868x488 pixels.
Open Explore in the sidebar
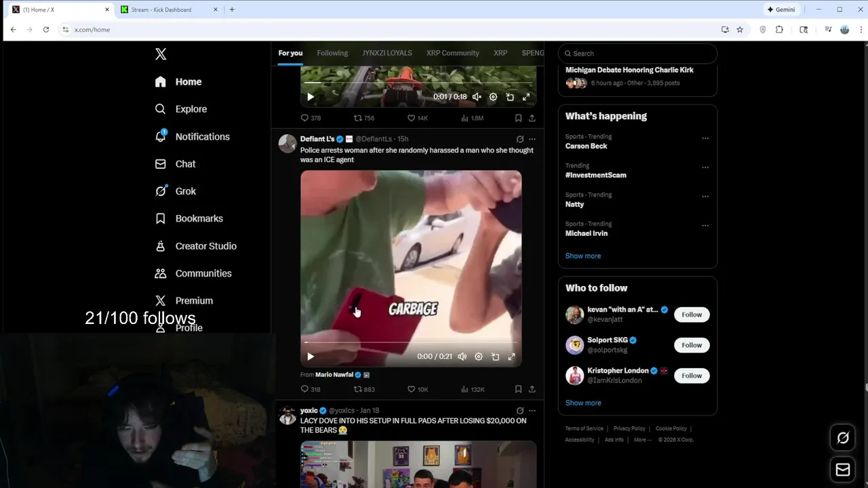pos(180,109)
